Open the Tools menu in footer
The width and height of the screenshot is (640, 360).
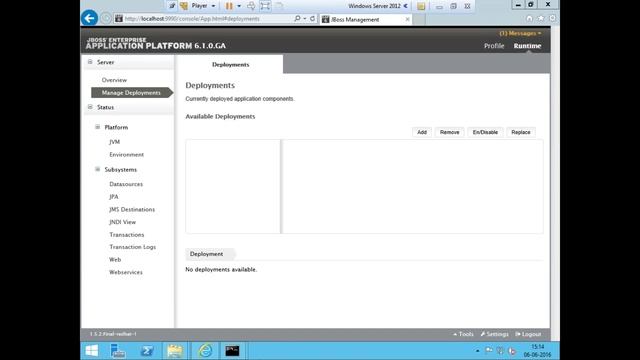tap(463, 334)
